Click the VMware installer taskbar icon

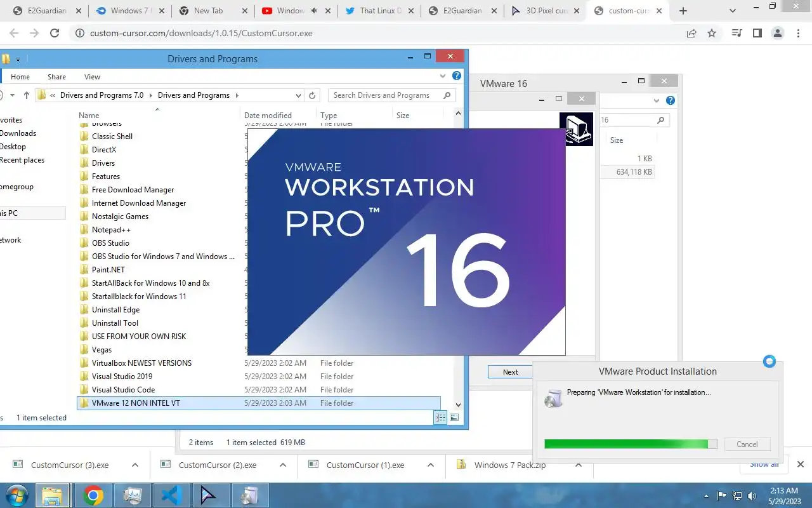tap(249, 495)
